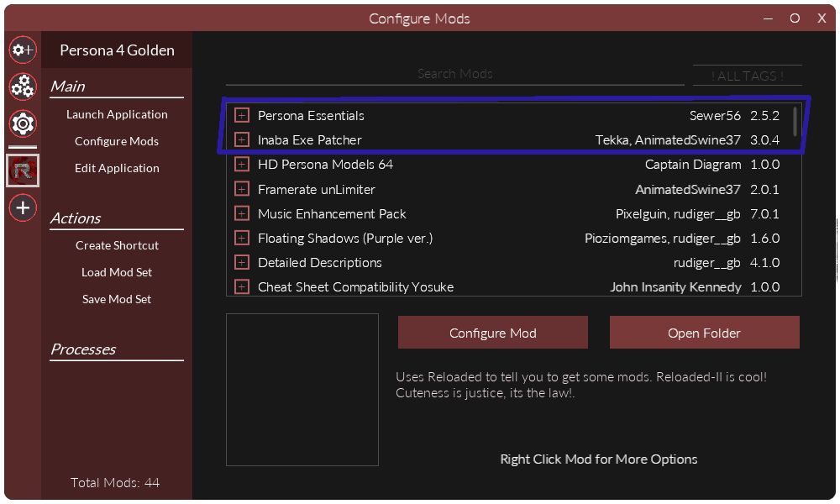Select Launch Application in the Main menu

point(117,114)
